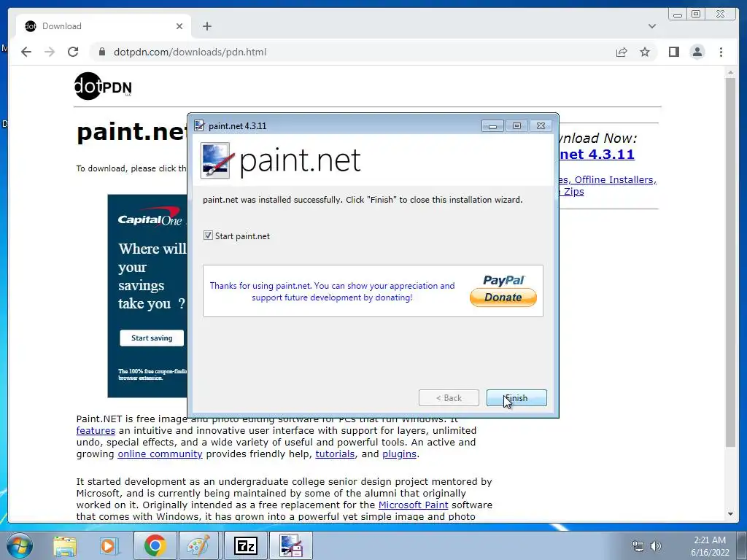Viewport: 747px width, 560px height.
Task: Minimize the Chrome browser window
Action: [678, 15]
